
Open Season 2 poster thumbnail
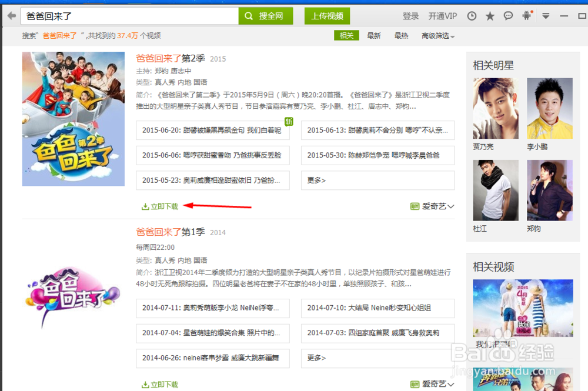(x=73, y=119)
